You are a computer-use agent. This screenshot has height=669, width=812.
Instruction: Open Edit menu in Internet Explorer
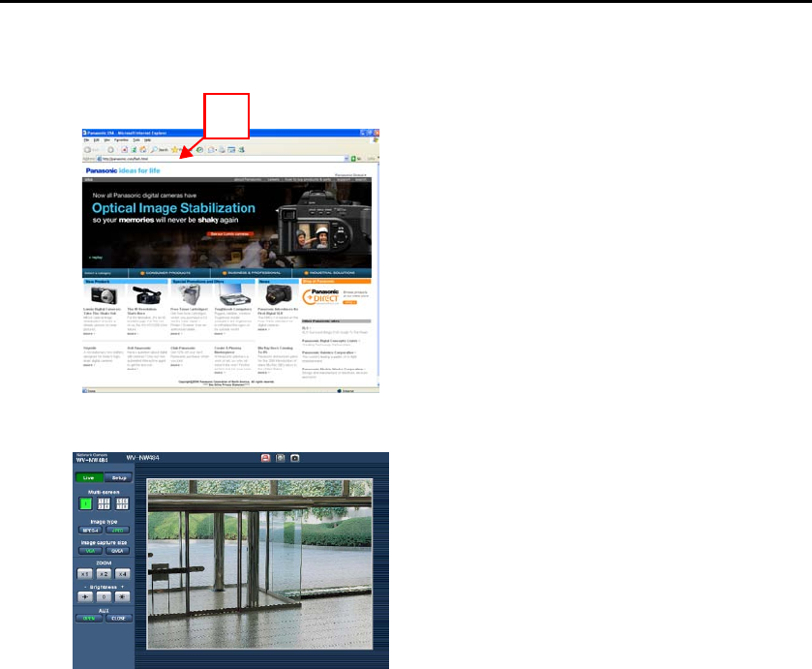[97, 140]
